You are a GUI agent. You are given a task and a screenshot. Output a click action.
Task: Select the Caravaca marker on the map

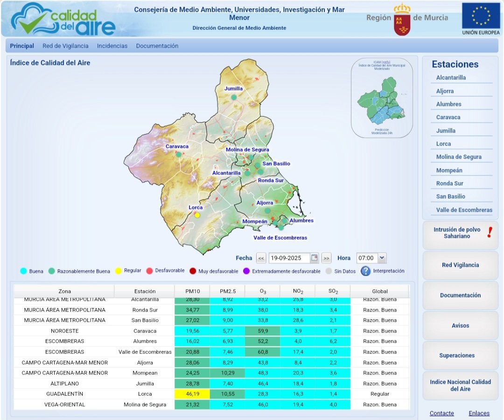(179, 154)
